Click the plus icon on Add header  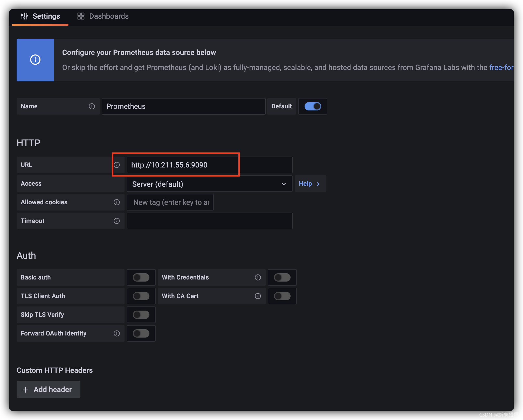click(x=25, y=390)
